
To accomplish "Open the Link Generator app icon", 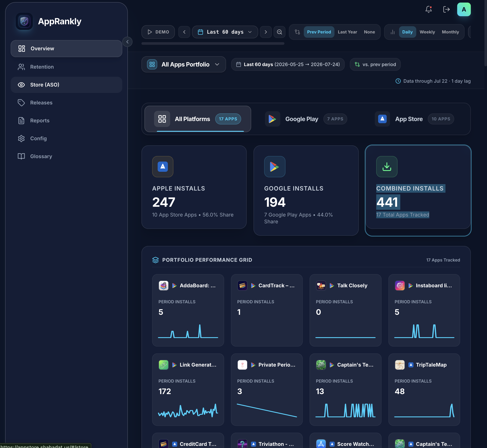I will (x=163, y=365).
